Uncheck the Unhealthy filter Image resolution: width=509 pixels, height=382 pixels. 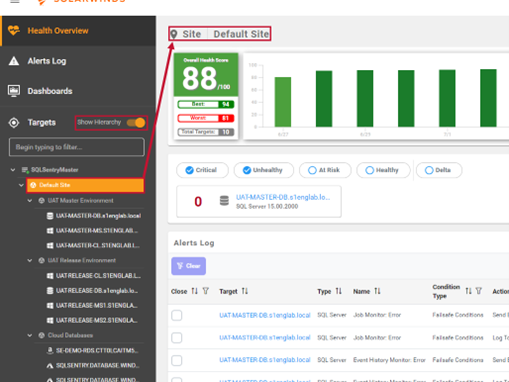point(247,170)
